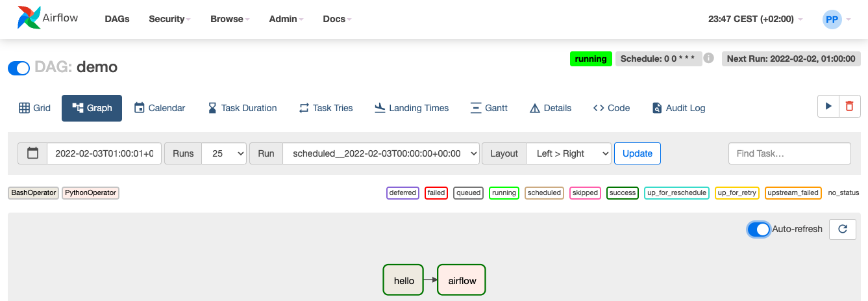Click the schedule info icon
This screenshot has width=868, height=301.
(709, 59)
